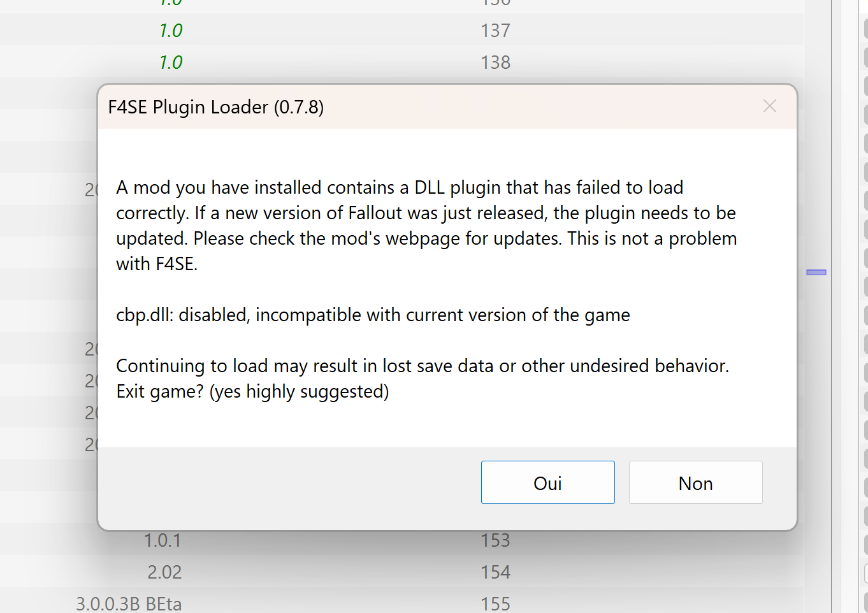The height and width of the screenshot is (613, 868).
Task: Choose Non to continue loading
Action: click(x=695, y=482)
